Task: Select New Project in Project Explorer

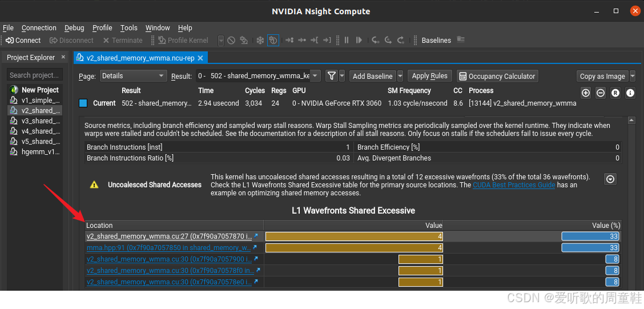Action: [x=35, y=90]
